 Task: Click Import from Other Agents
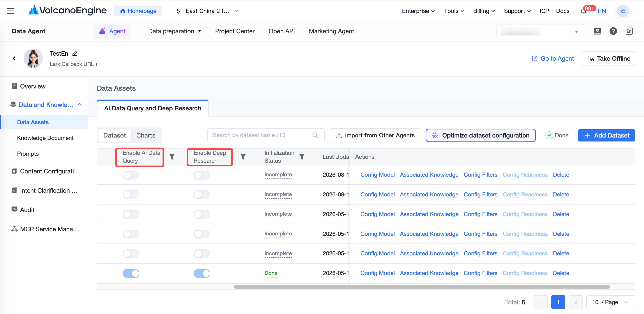coord(375,135)
